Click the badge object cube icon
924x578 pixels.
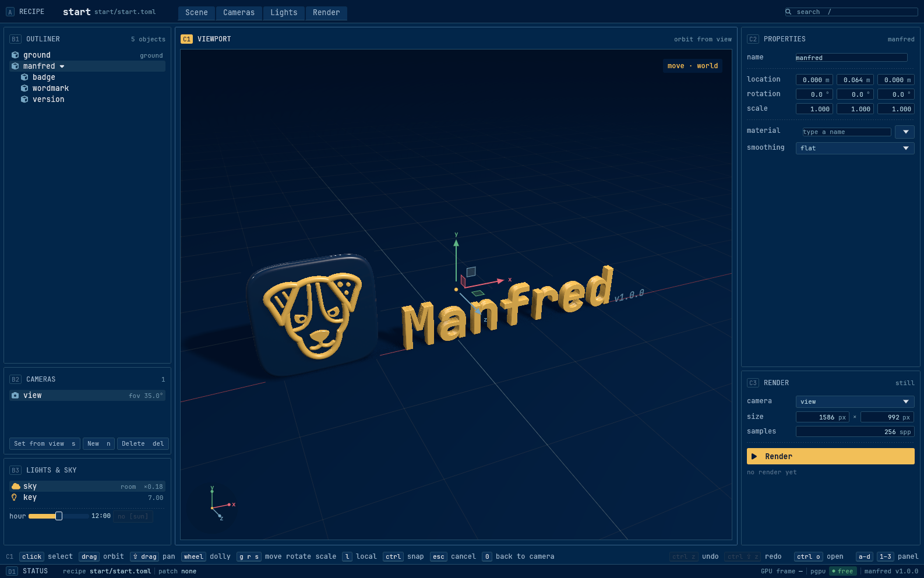coord(24,77)
